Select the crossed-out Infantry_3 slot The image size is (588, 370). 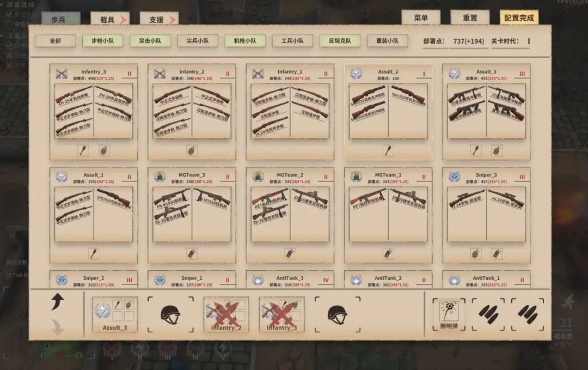281,314
